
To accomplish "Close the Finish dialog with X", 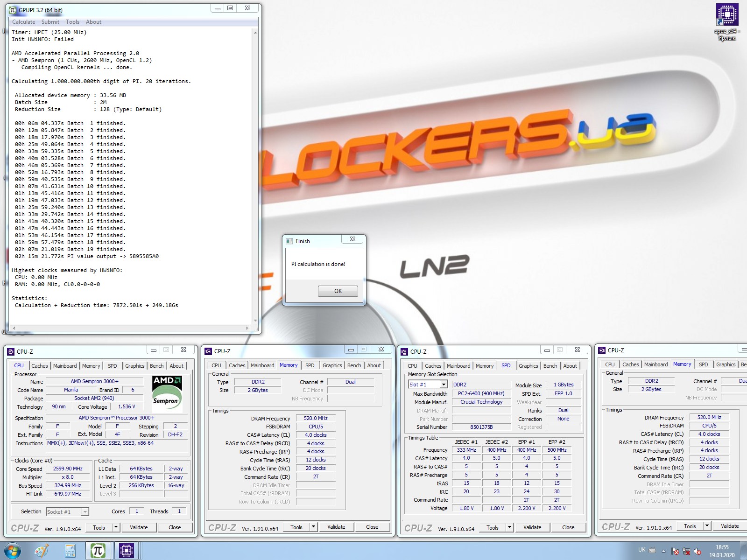I will 353,239.
